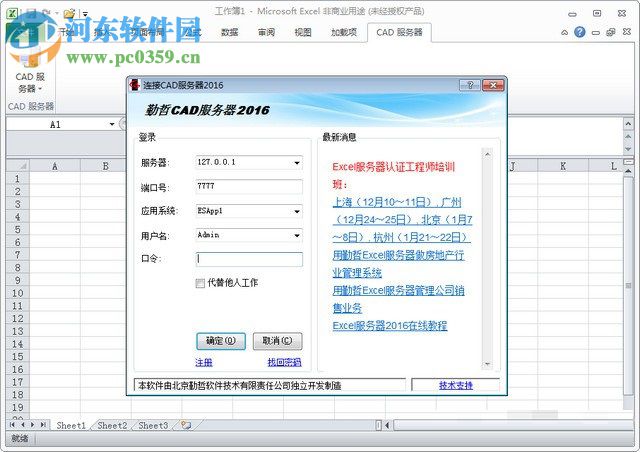Select row 12 header

click(x=18, y=318)
